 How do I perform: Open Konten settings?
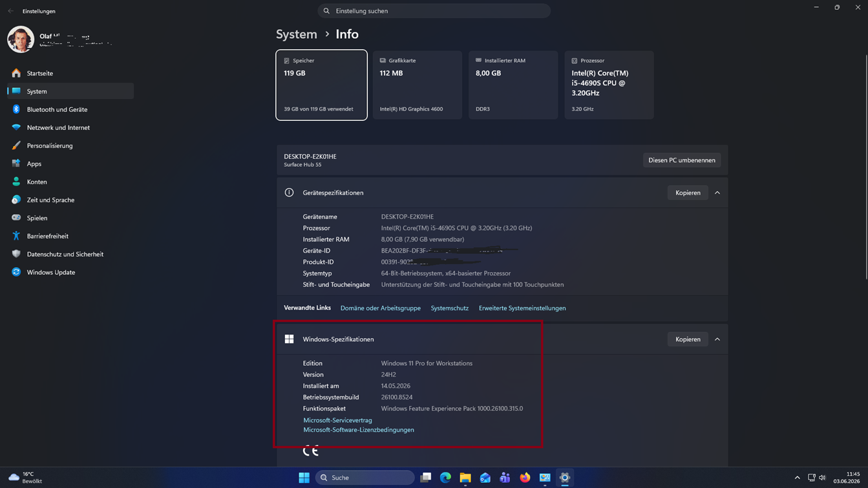click(70, 182)
